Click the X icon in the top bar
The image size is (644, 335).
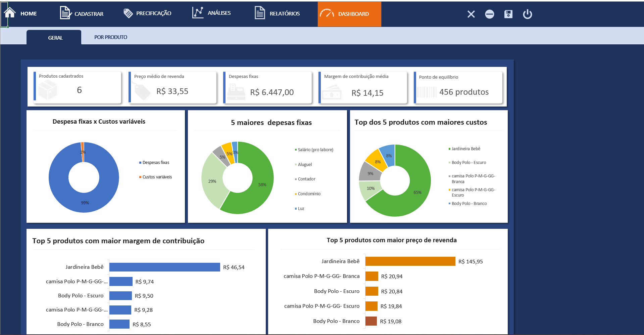click(x=471, y=14)
